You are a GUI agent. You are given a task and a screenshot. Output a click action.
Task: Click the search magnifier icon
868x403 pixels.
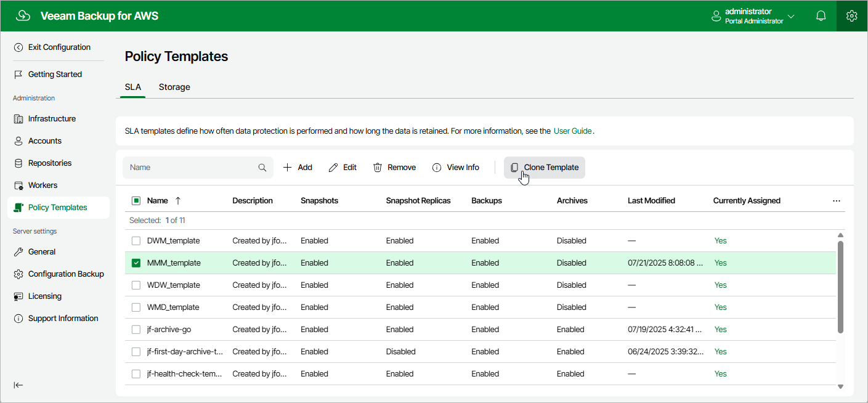point(262,168)
